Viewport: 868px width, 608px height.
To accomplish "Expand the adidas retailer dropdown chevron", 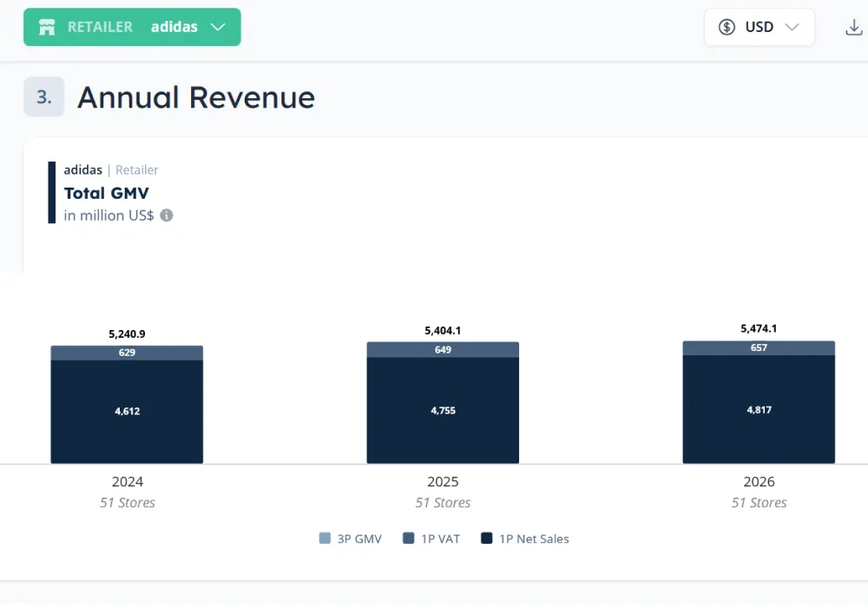I will pos(217,27).
